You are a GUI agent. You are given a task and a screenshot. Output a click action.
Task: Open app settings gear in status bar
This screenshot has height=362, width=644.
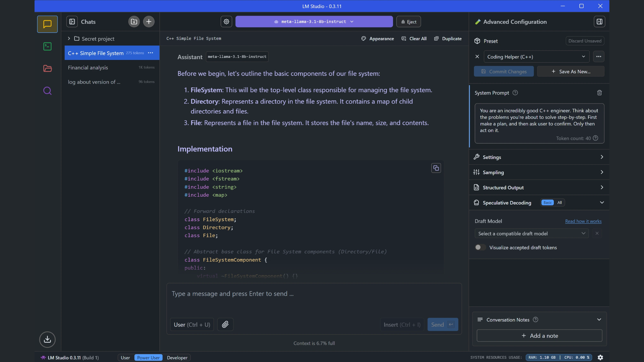600,358
